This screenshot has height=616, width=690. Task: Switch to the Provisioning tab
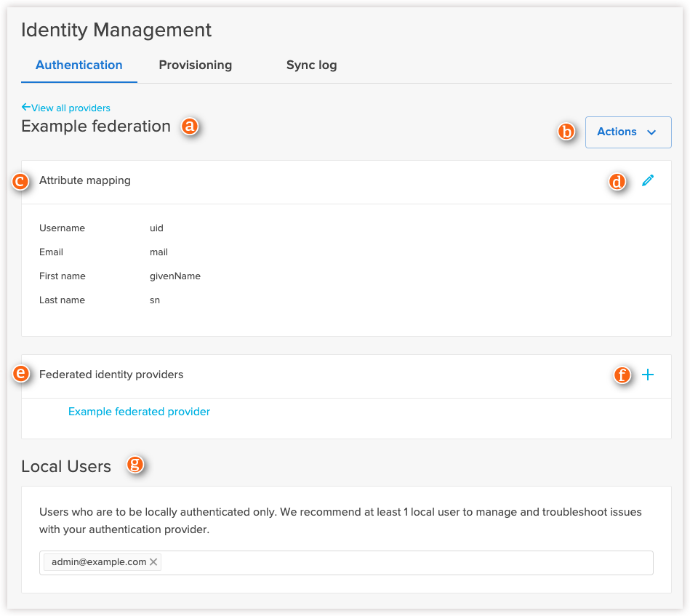pyautogui.click(x=195, y=65)
